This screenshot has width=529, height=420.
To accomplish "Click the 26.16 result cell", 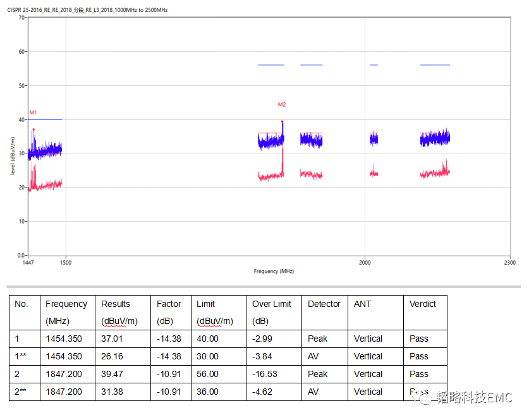I will pos(112,356).
